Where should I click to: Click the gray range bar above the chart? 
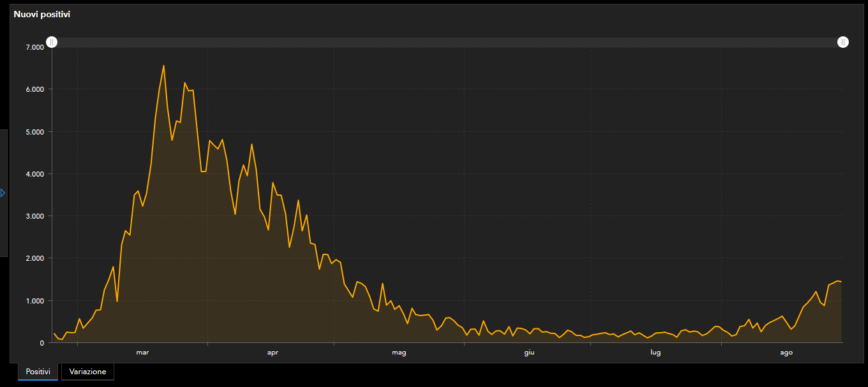click(x=447, y=42)
